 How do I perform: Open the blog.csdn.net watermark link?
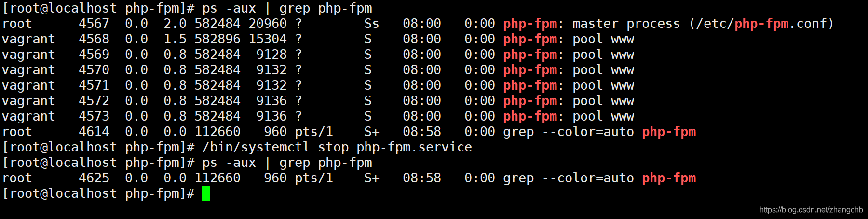[x=811, y=210]
